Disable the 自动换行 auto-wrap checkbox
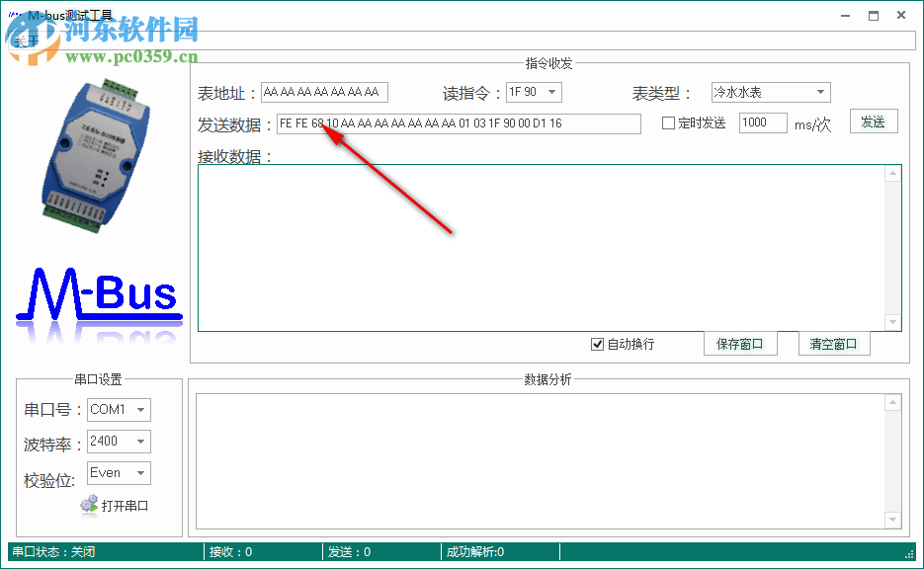The width and height of the screenshot is (924, 569). coord(598,343)
